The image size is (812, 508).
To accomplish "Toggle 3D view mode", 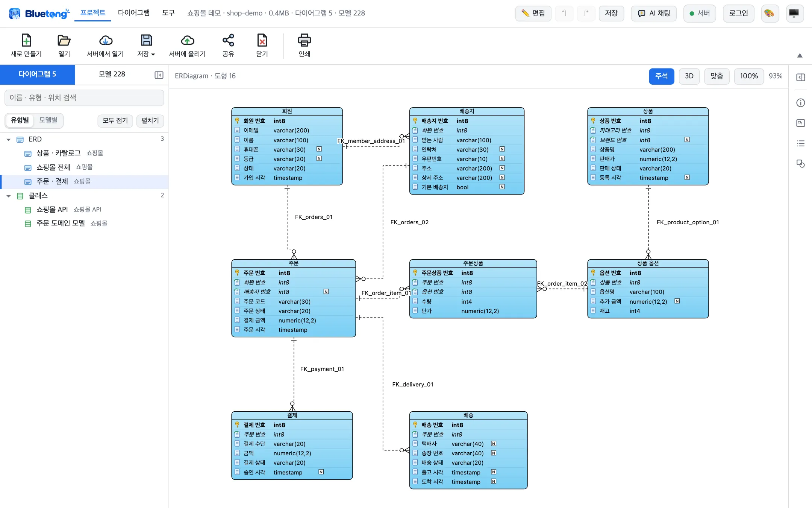I will click(689, 76).
